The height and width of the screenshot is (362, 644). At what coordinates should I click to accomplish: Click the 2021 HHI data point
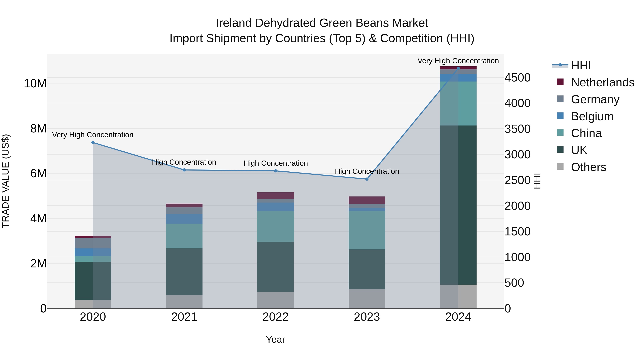(184, 170)
